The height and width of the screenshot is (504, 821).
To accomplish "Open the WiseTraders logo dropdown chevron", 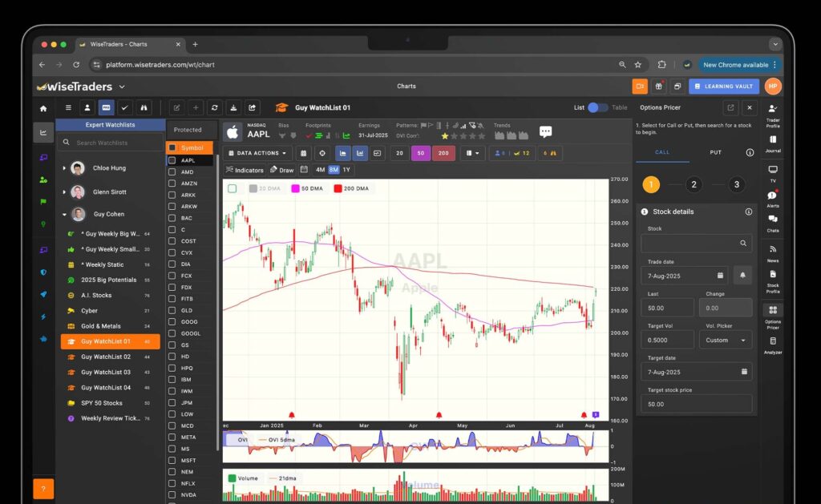I will pos(122,87).
